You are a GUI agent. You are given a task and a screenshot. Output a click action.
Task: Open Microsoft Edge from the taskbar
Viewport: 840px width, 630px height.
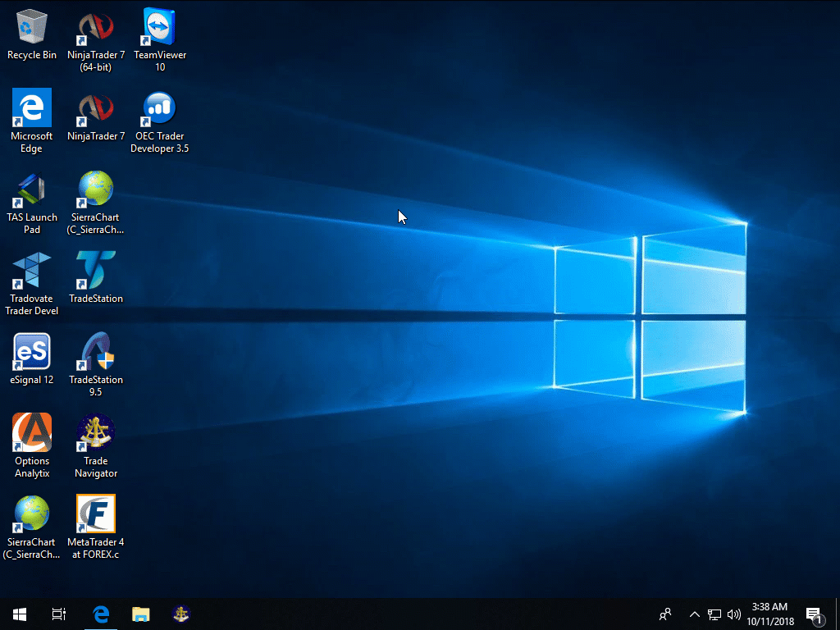101,614
